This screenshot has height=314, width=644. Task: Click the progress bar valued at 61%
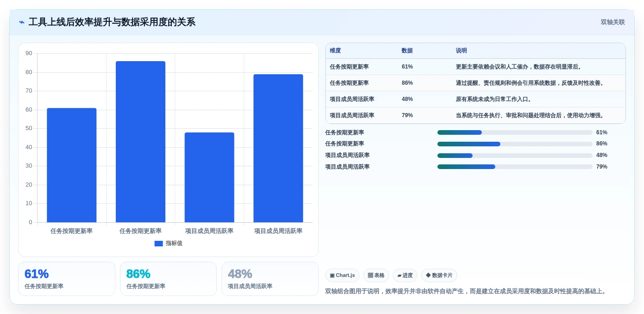tap(515, 132)
